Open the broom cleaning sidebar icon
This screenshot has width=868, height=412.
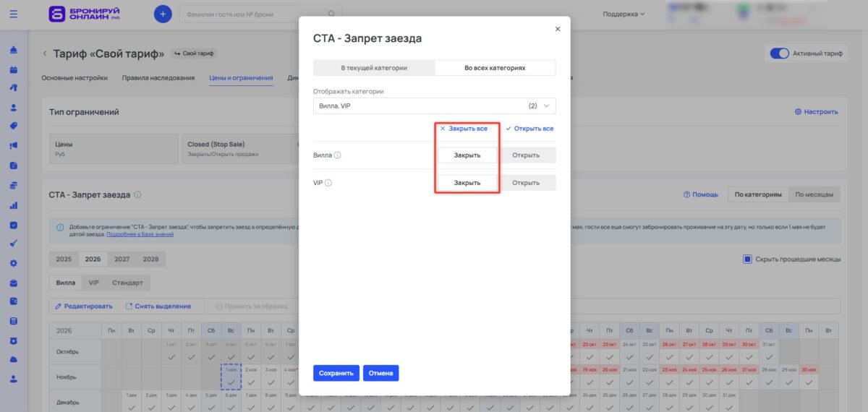coord(14,244)
